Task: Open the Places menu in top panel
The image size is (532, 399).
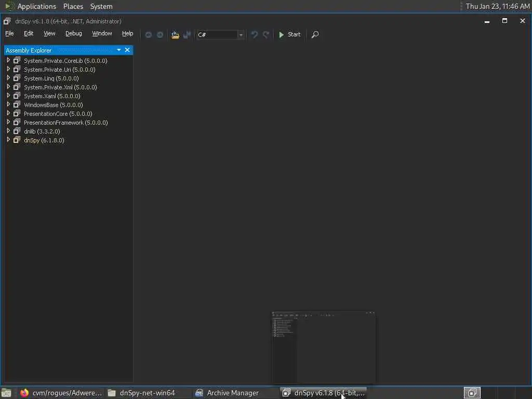Action: [x=73, y=6]
